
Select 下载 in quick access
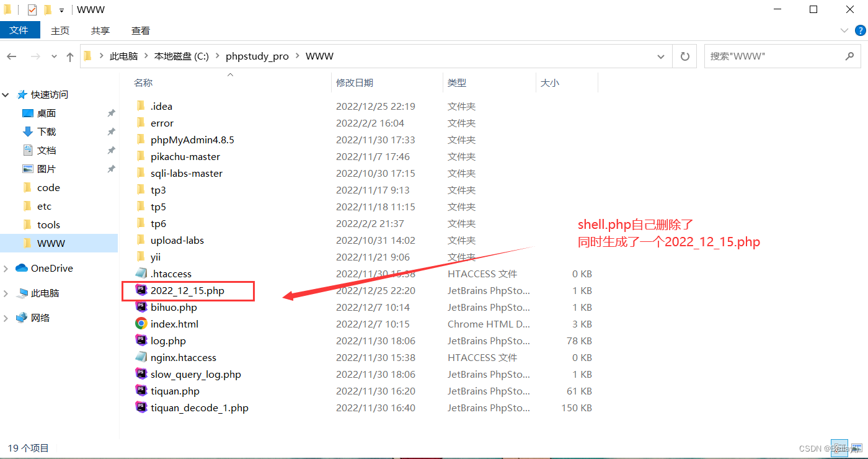46,132
